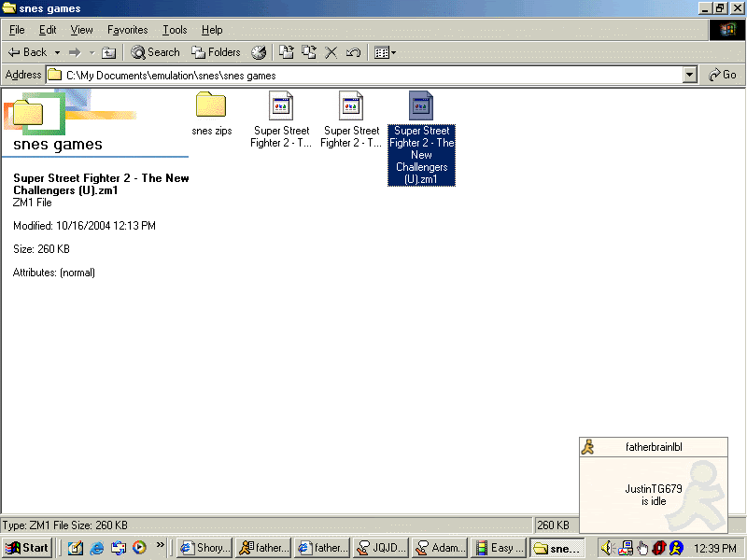Open the Help menu

click(x=212, y=30)
